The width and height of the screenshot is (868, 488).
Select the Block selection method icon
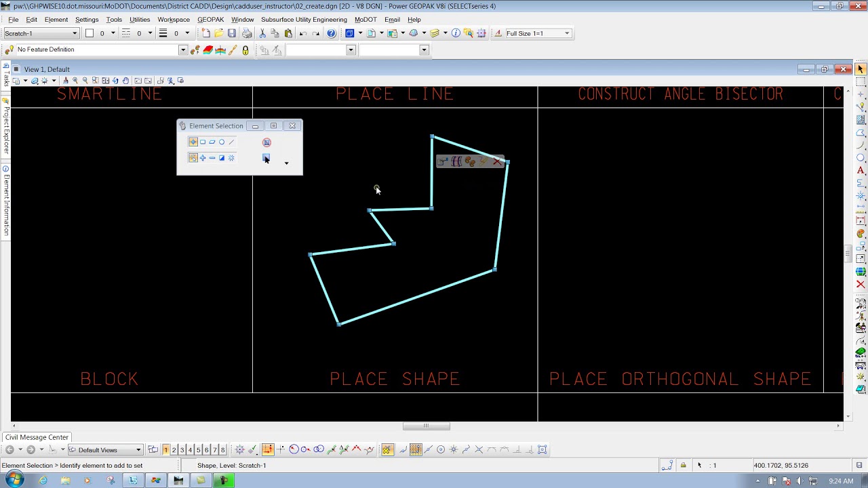tap(203, 142)
